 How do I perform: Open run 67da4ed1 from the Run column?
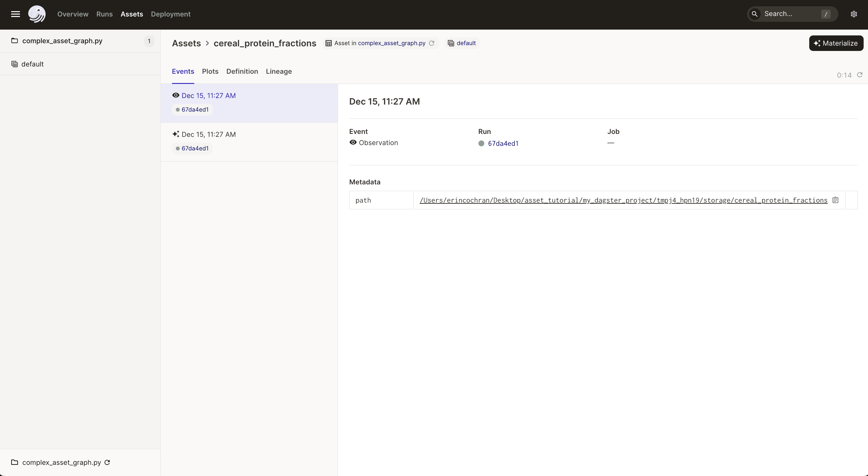click(503, 143)
